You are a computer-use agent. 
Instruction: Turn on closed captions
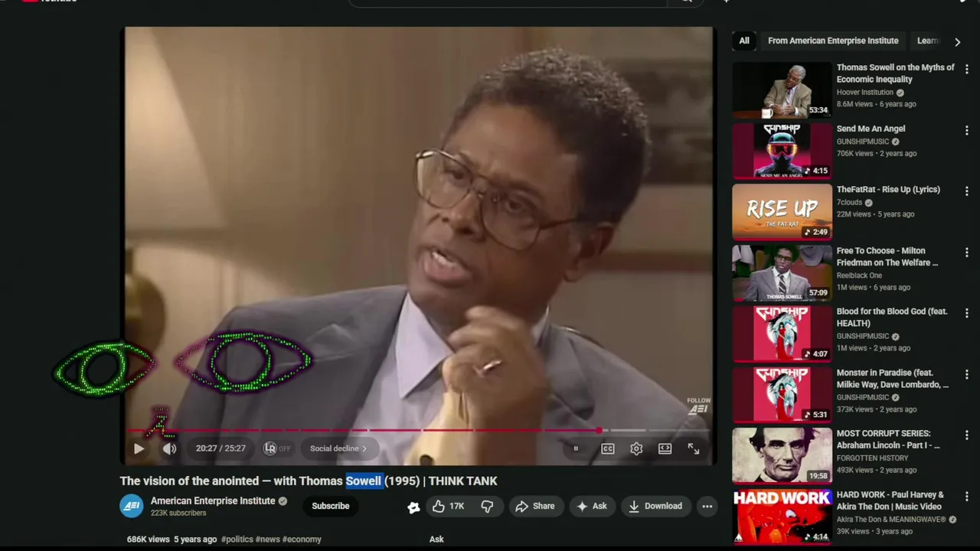tap(607, 449)
